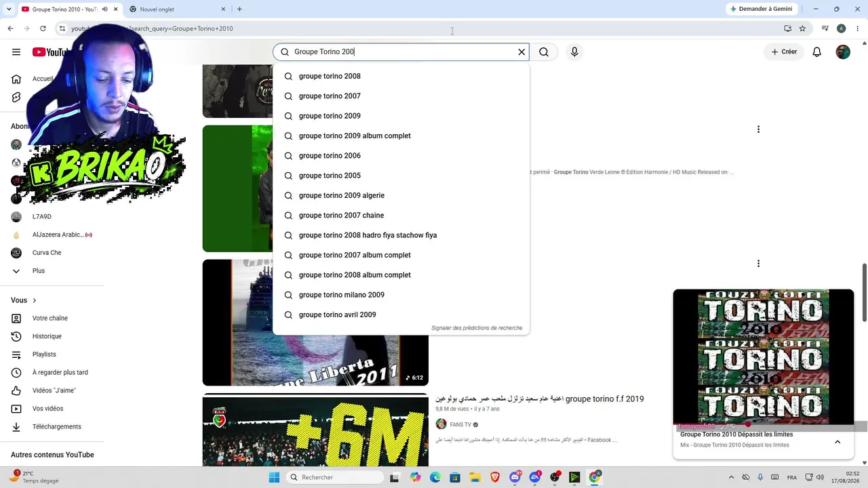Open the YouTube account avatar menu
The image size is (868, 488).
click(x=843, y=52)
